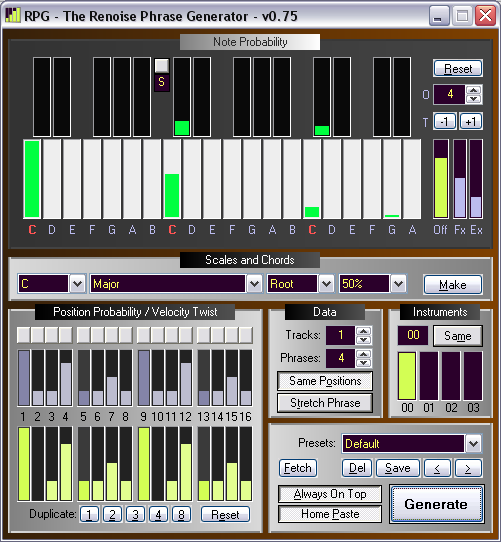Click the first white C key bar
Image resolution: width=501 pixels, height=542 pixels.
[32, 179]
